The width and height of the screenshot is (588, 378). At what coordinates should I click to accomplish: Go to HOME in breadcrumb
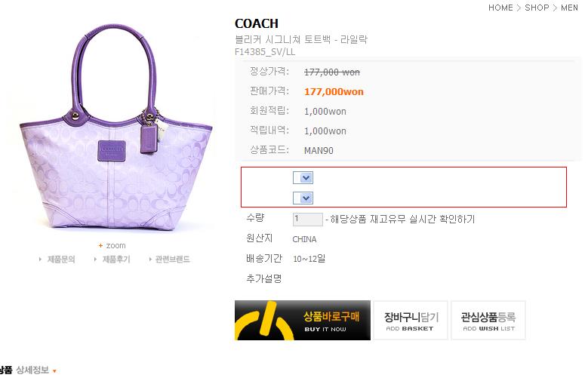click(500, 8)
